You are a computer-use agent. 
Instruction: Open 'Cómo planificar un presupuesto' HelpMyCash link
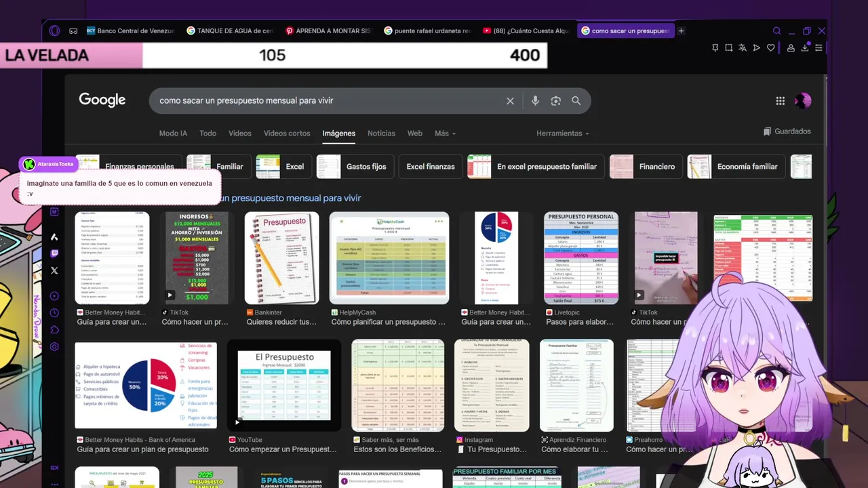[x=389, y=322]
